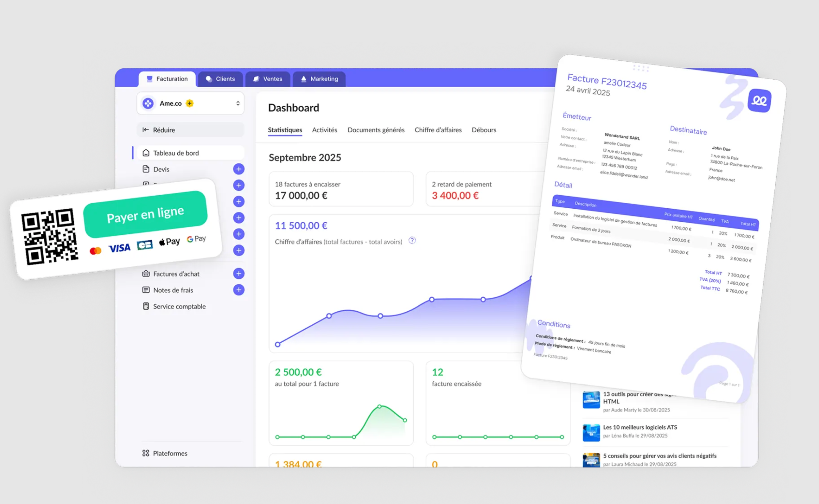Click the QR code on payment card
The width and height of the screenshot is (819, 504).
point(50,237)
